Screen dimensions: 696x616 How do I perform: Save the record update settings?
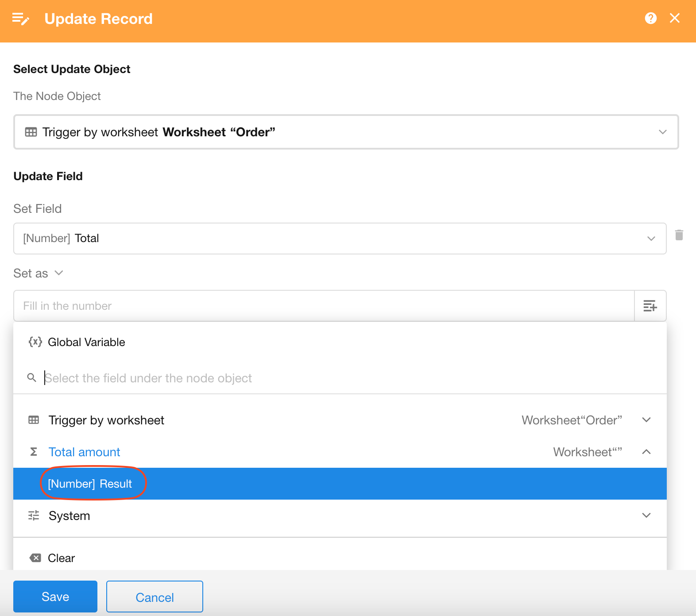55,597
